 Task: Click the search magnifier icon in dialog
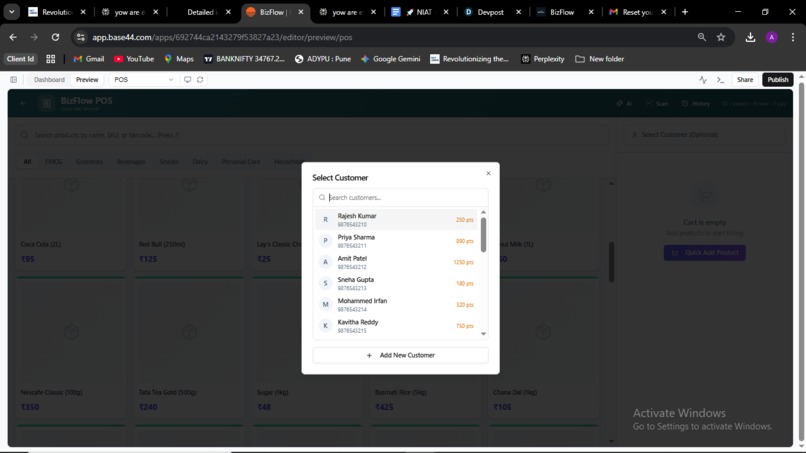pos(322,197)
